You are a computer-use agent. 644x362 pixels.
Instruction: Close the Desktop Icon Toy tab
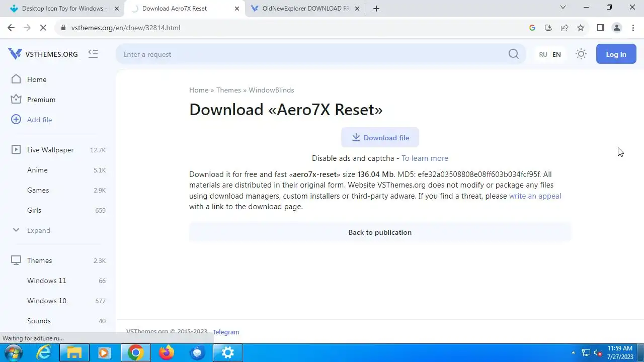coord(117,9)
